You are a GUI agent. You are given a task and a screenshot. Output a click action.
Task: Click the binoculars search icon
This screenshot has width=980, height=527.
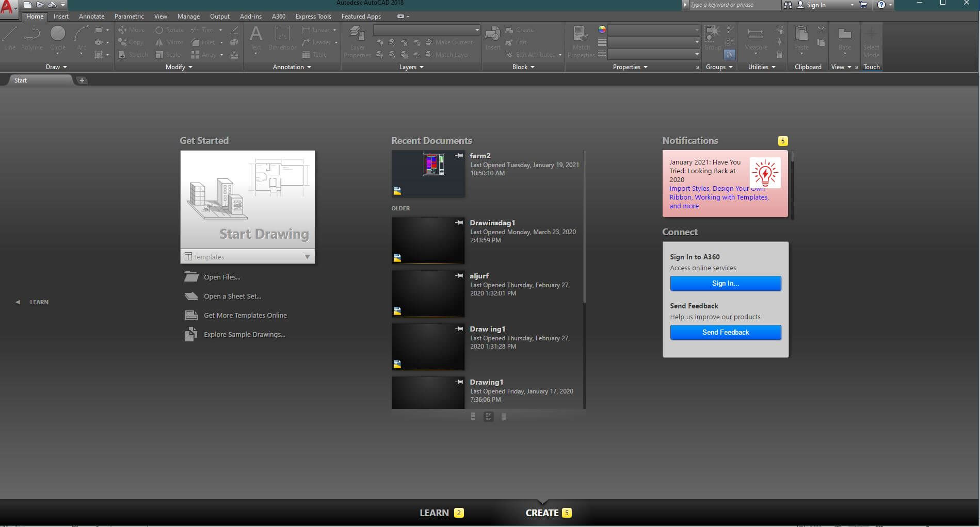click(x=788, y=5)
